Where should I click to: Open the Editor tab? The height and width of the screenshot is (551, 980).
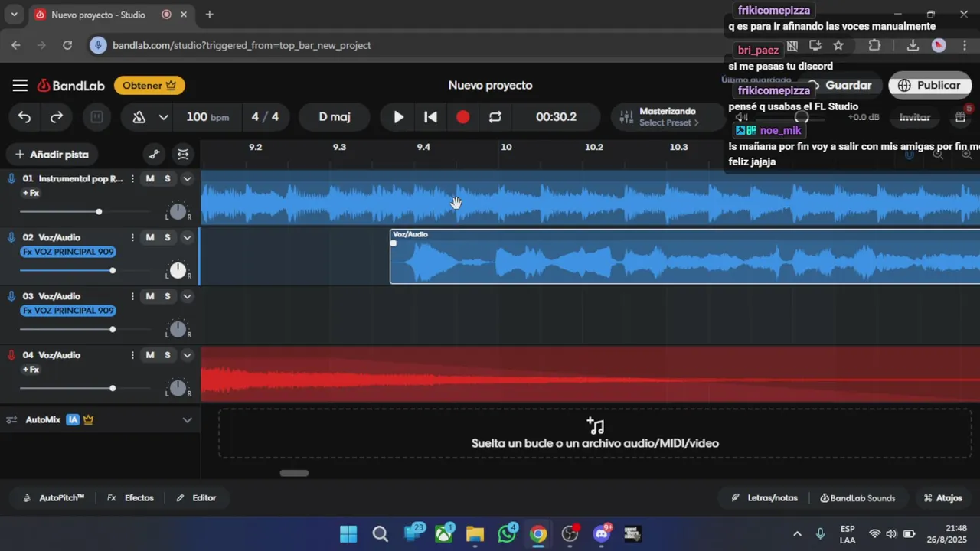196,498
